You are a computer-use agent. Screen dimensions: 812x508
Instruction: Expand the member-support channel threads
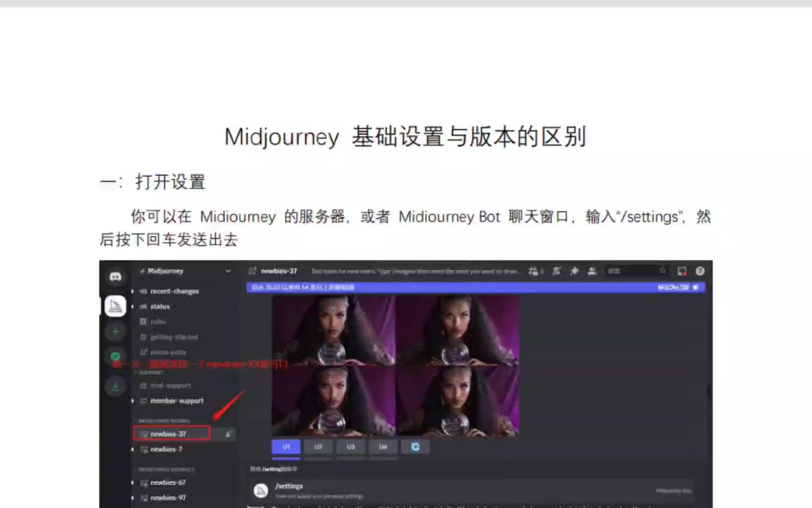click(x=133, y=401)
